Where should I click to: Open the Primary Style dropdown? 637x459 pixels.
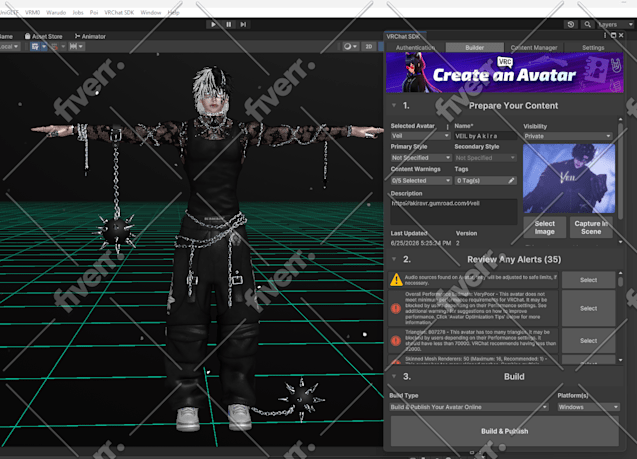(421, 158)
